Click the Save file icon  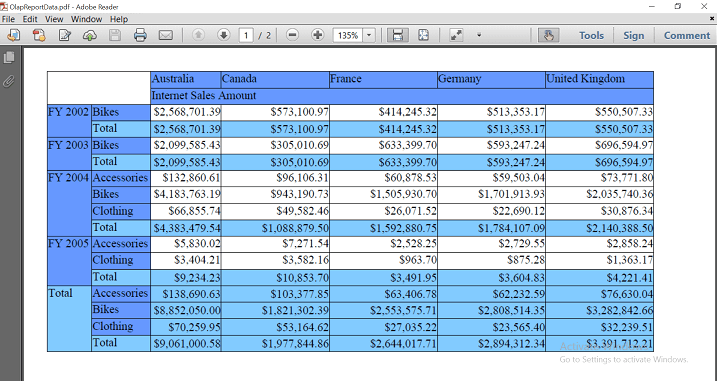[x=115, y=35]
